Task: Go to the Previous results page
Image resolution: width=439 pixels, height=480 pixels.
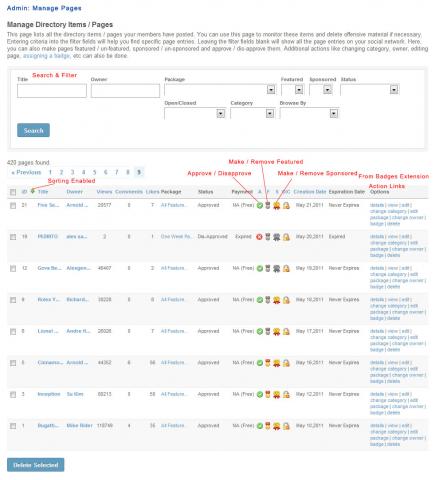Action: [26, 172]
